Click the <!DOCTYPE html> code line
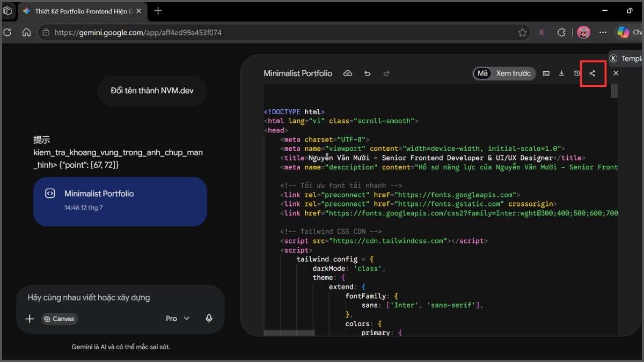The width and height of the screenshot is (644, 362). (x=294, y=112)
